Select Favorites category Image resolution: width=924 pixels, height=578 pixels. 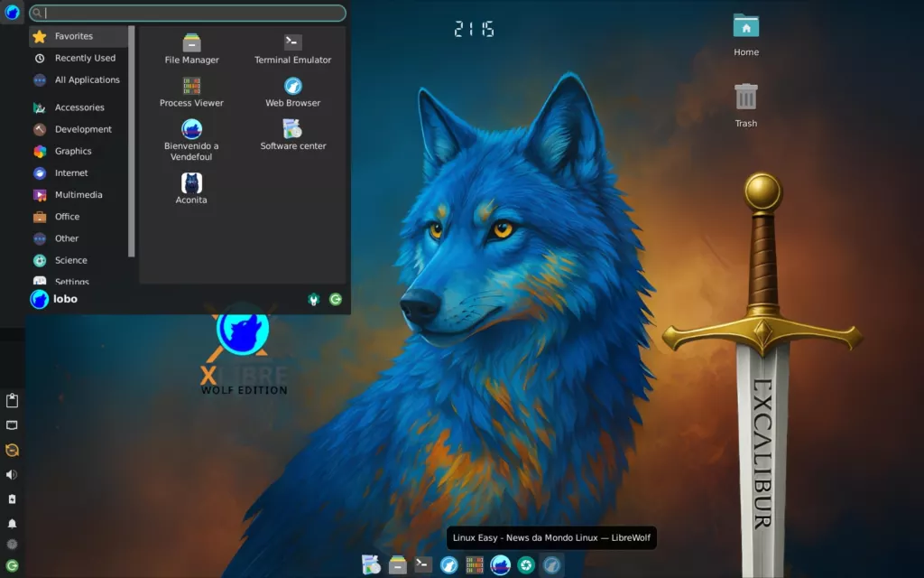pos(79,36)
